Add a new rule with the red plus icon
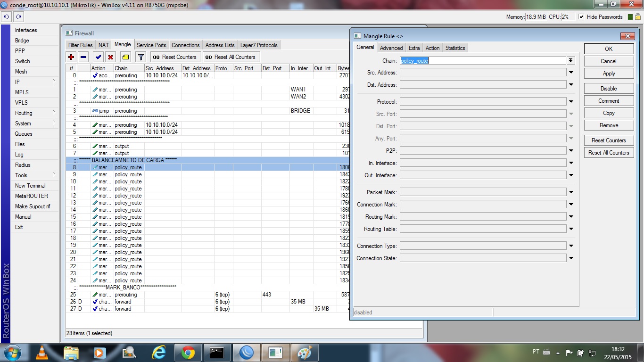The height and width of the screenshot is (362, 644). click(x=71, y=57)
